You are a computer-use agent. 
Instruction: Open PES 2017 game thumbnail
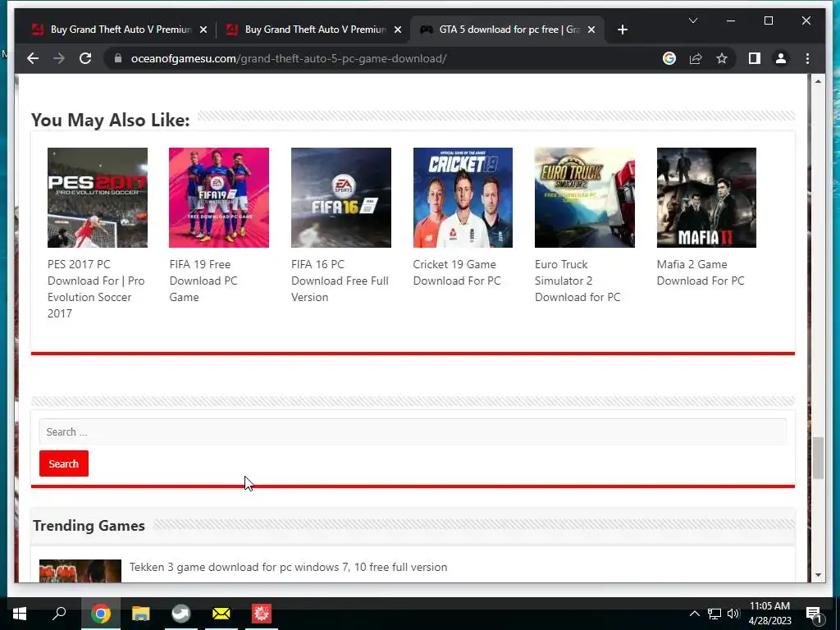(97, 198)
